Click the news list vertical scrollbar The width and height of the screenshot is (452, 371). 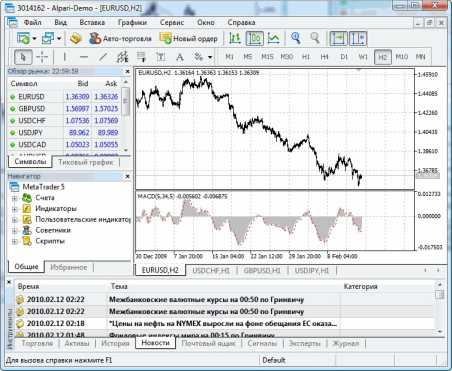pyautogui.click(x=439, y=308)
